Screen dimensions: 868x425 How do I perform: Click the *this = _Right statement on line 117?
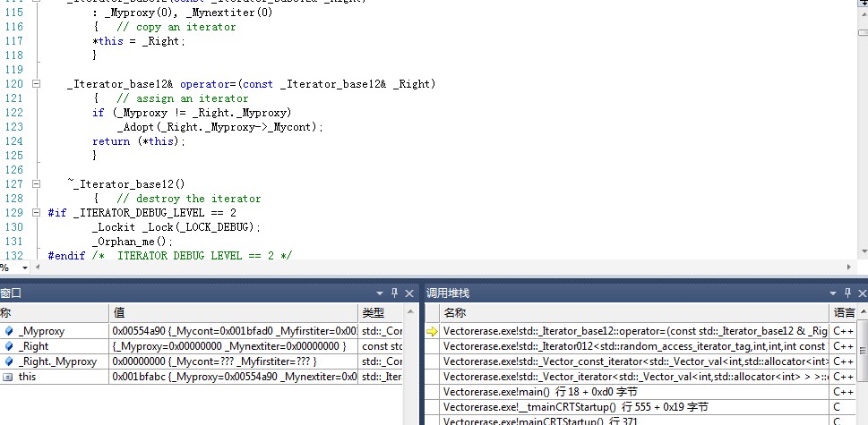click(139, 41)
